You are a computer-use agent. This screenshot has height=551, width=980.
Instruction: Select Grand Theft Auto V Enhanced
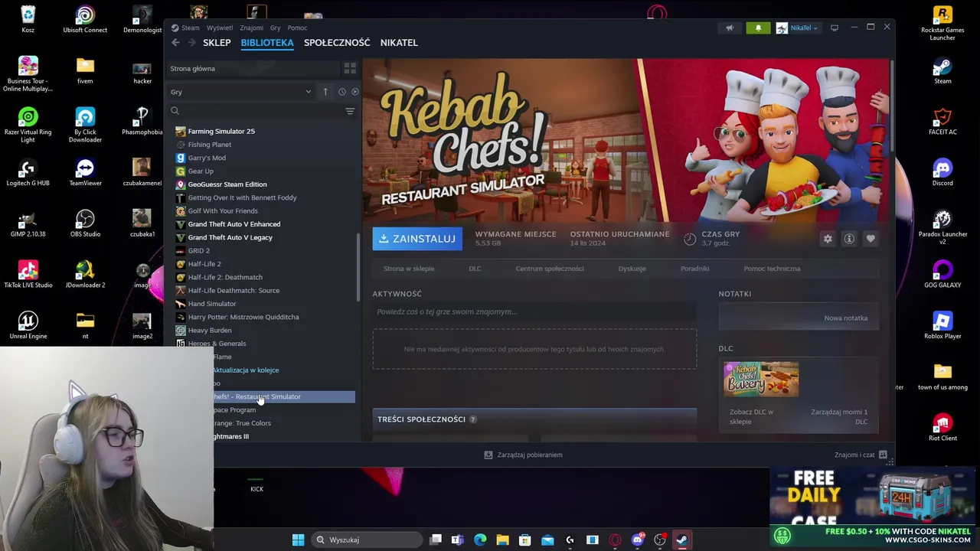234,224
